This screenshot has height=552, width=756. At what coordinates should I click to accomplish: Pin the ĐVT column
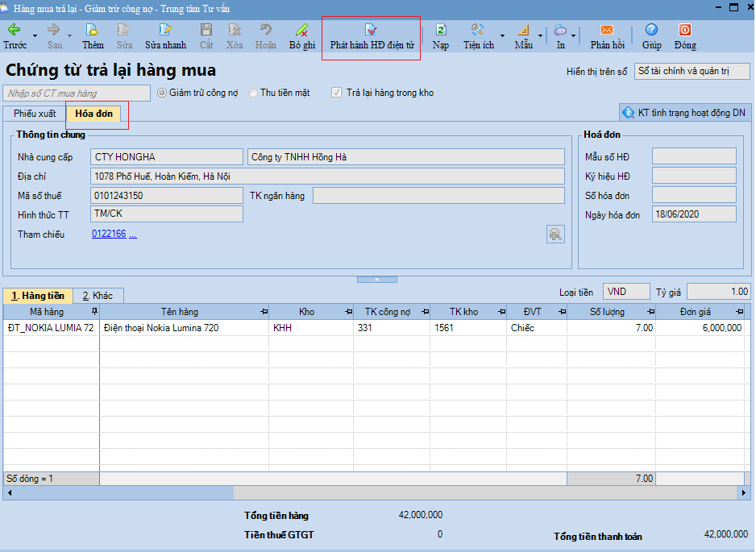[x=563, y=312]
